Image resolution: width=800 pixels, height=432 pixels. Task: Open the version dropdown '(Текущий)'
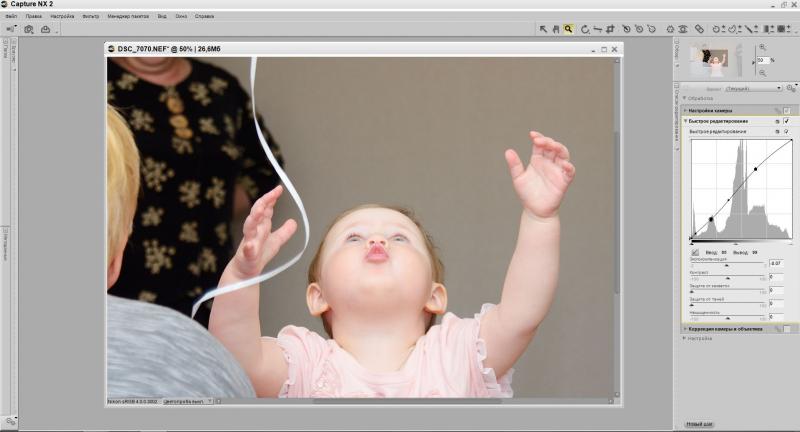(x=753, y=88)
